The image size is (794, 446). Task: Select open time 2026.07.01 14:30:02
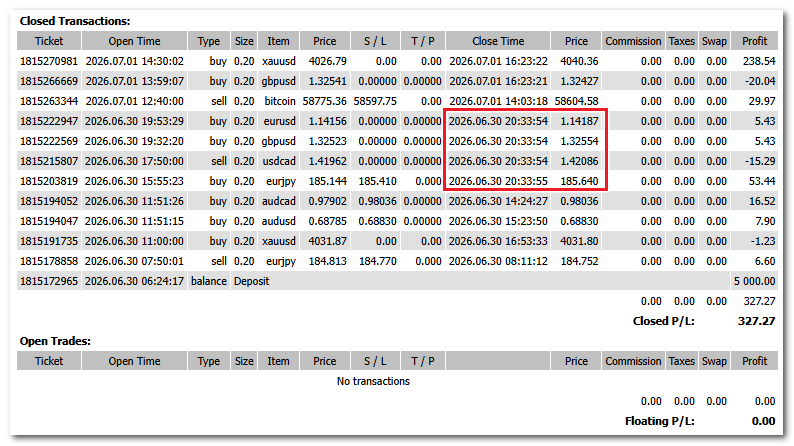135,61
